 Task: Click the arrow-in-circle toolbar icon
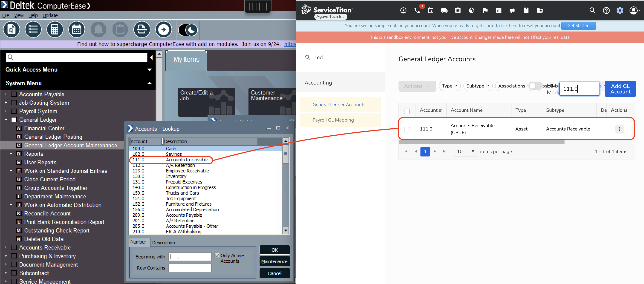pos(163,29)
